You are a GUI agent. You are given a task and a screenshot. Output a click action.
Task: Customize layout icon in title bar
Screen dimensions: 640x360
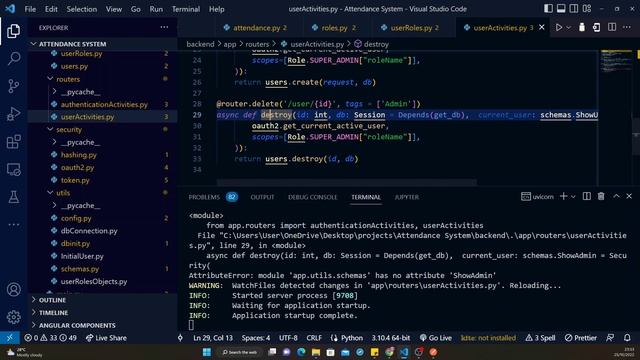(x=587, y=9)
